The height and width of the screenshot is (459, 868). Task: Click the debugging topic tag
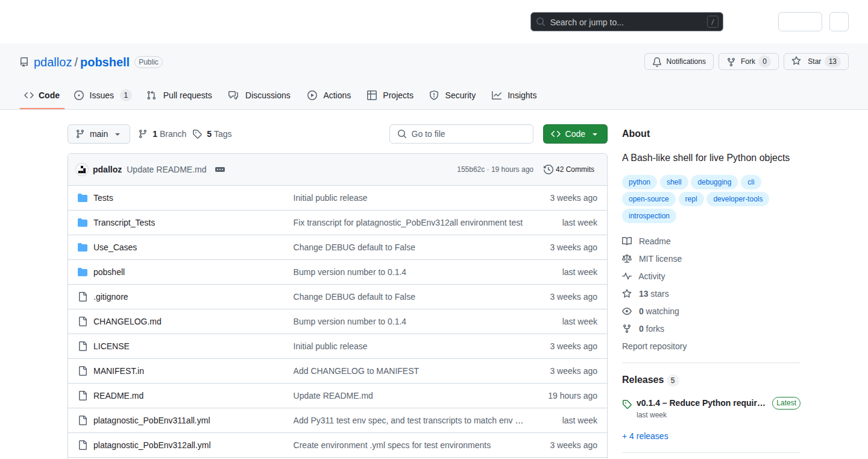pos(714,182)
